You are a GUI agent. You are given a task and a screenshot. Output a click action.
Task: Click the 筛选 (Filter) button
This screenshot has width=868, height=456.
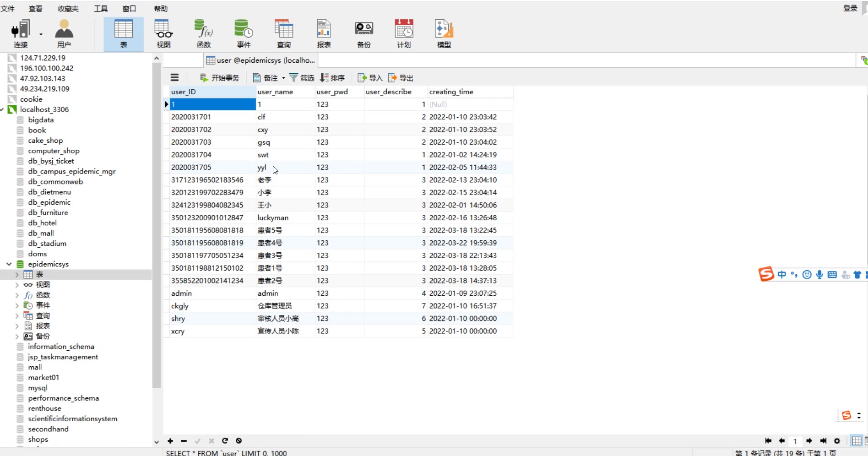coord(302,78)
